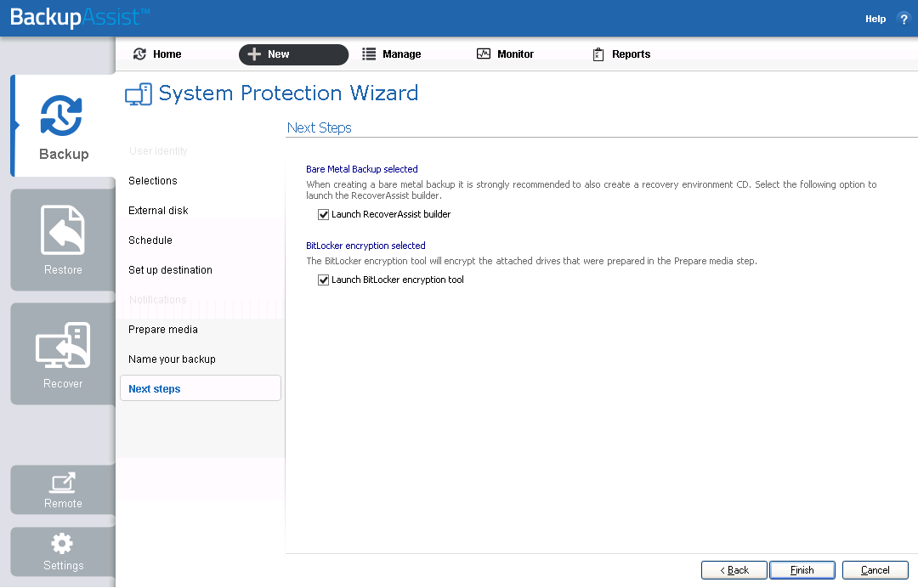This screenshot has width=918, height=588.
Task: Click the BitLocker encryption tool description text
Action: point(531,261)
